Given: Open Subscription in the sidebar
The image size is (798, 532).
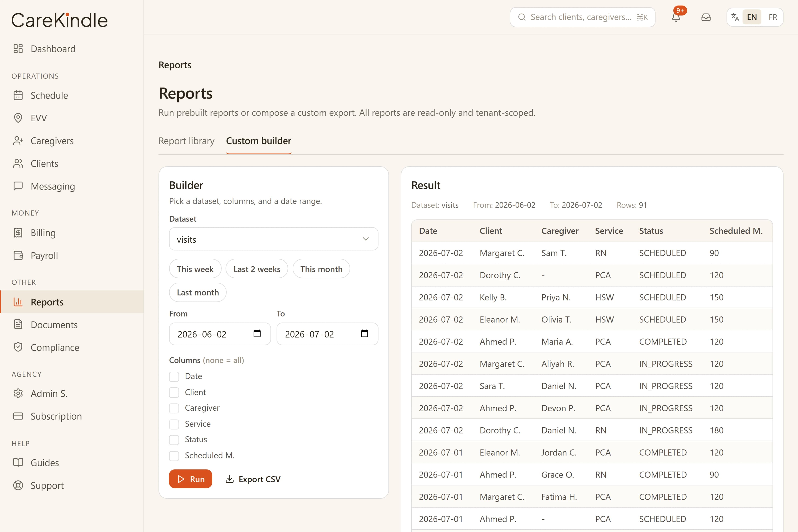Looking at the screenshot, I should point(72,416).
